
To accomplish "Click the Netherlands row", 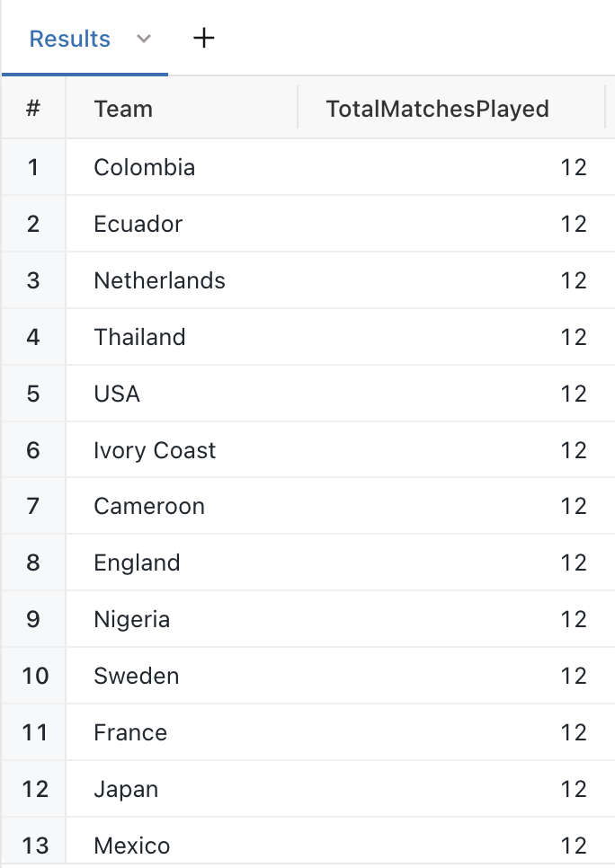I will coord(308,280).
